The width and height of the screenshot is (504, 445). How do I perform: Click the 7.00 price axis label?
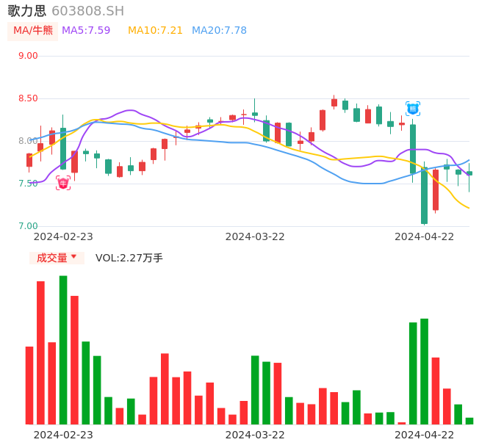click(x=28, y=226)
